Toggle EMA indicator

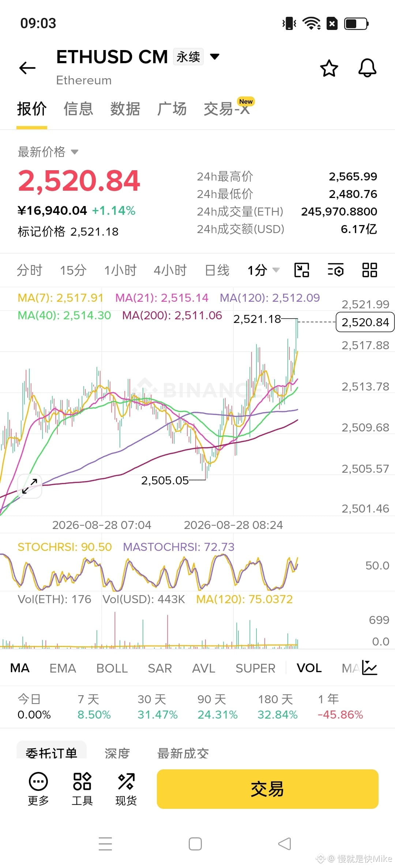point(63,668)
